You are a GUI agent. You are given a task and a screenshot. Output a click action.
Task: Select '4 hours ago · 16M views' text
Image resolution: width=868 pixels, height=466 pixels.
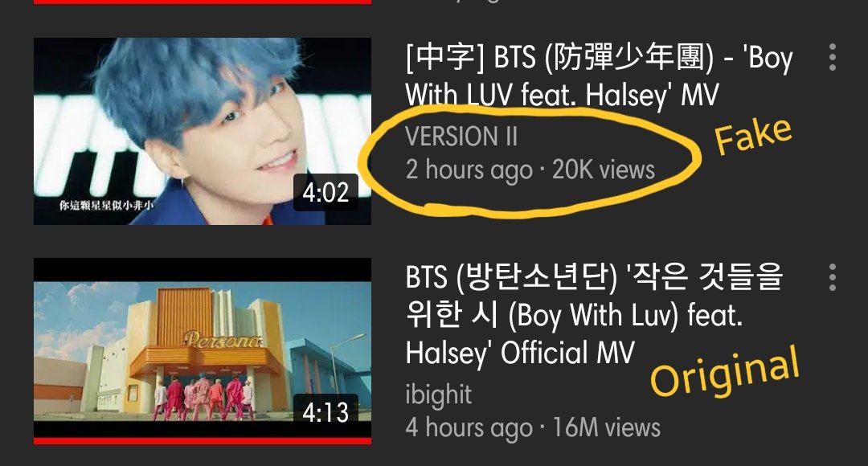tap(533, 427)
